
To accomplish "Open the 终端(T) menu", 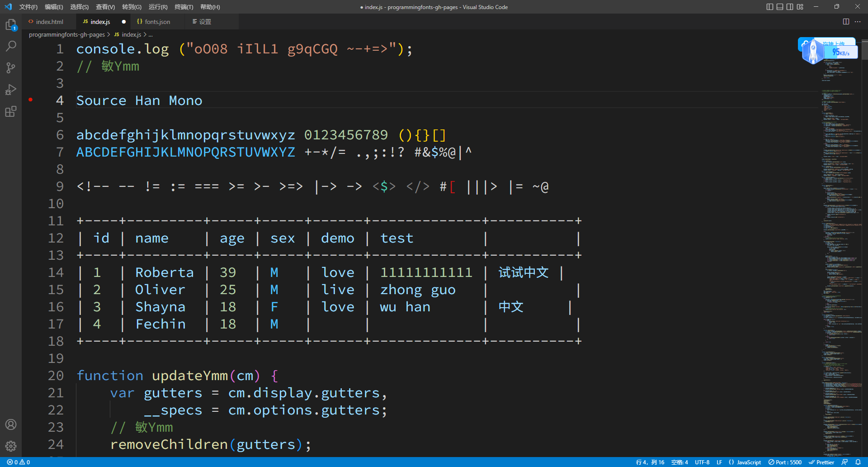I will point(184,7).
